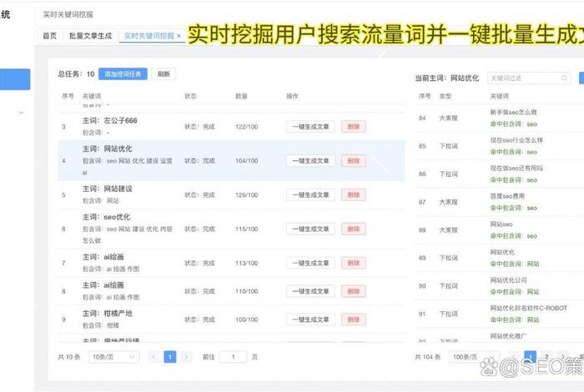Click the 添加挖词任务 button
Screen dimensions: 584x392
(123, 73)
